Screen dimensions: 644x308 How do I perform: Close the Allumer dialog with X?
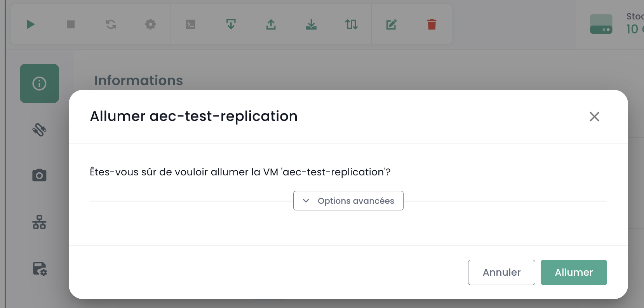594,117
